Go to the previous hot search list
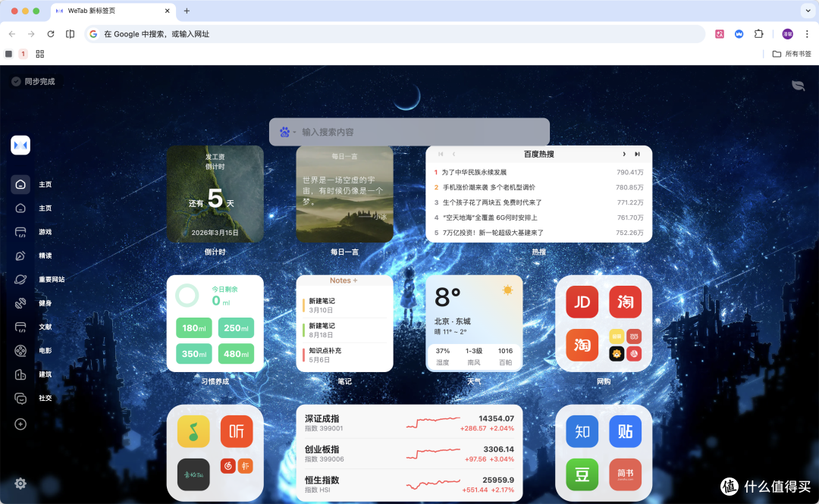 pos(454,154)
